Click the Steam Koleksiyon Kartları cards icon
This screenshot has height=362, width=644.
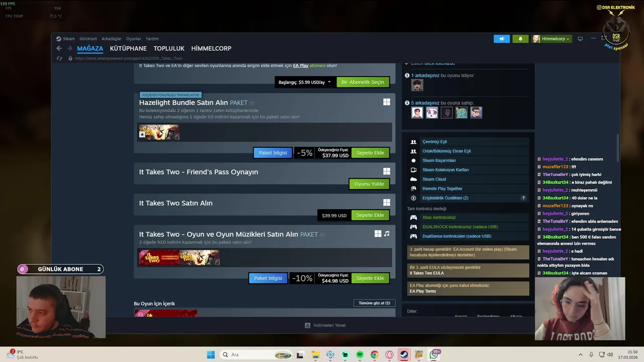[x=414, y=170]
